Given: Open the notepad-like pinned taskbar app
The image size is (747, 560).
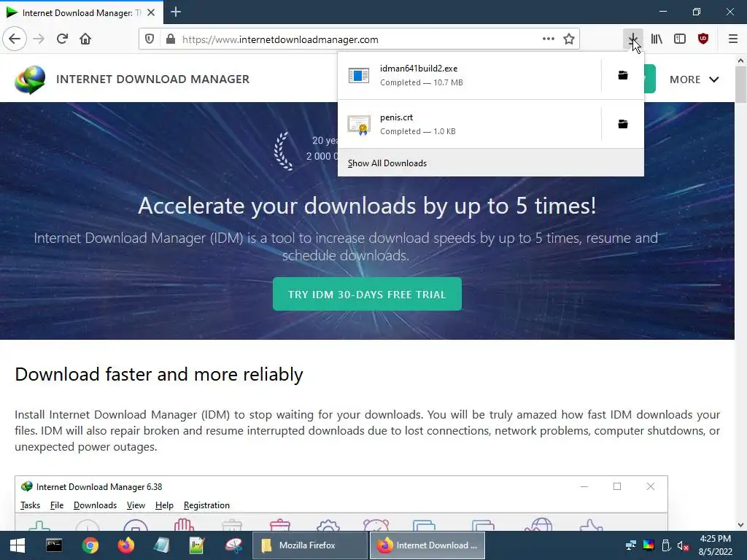Looking at the screenshot, I should pos(162,545).
